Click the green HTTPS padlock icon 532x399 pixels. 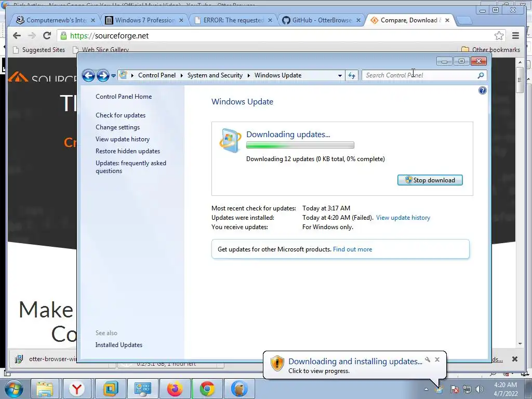(63, 36)
